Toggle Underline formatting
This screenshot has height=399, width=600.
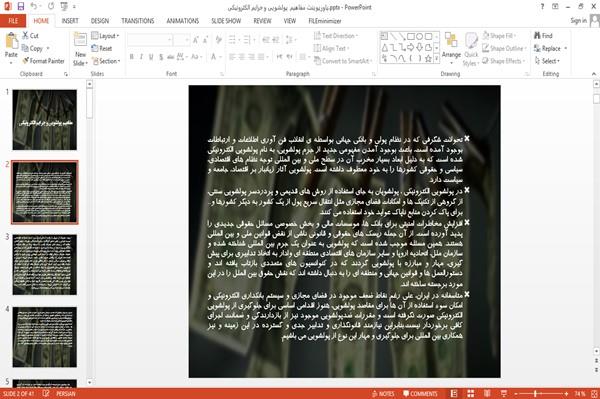click(x=151, y=57)
